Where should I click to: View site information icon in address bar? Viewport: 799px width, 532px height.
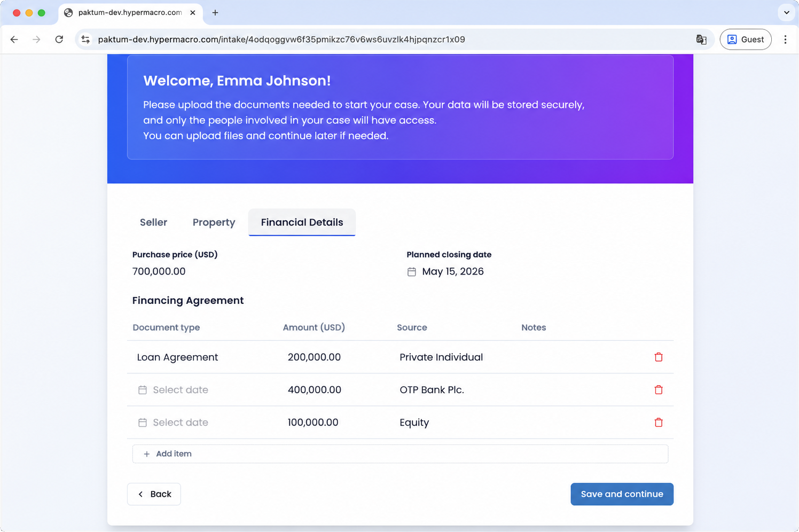(x=85, y=40)
